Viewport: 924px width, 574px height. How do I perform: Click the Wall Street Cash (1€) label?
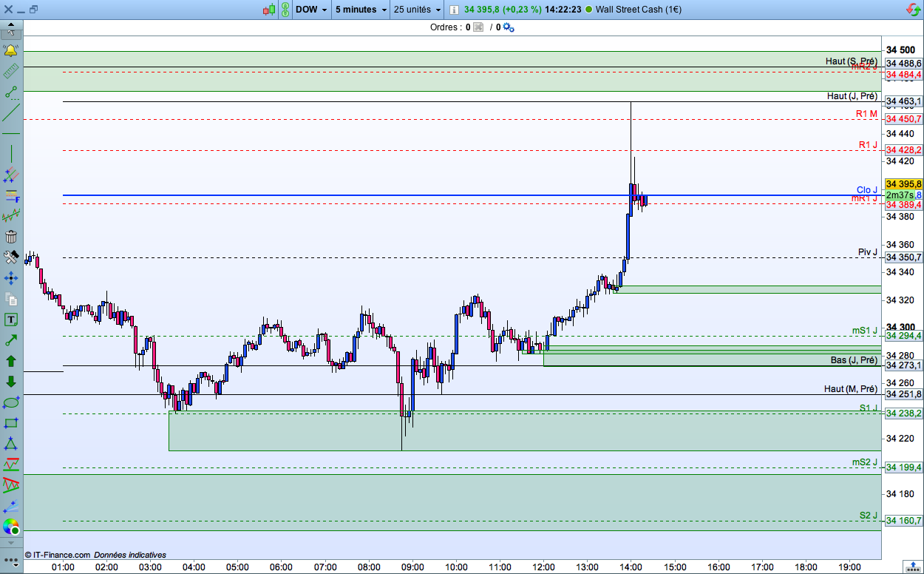pos(639,10)
